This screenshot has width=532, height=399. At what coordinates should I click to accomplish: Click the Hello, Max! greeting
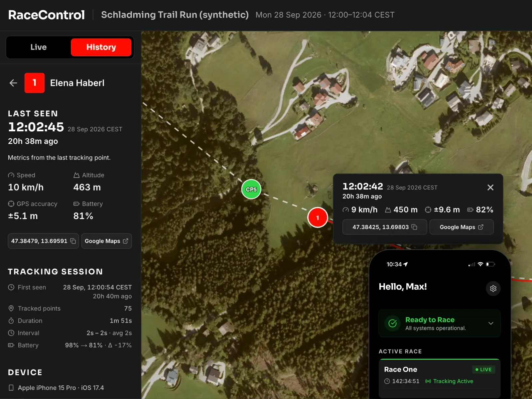403,287
